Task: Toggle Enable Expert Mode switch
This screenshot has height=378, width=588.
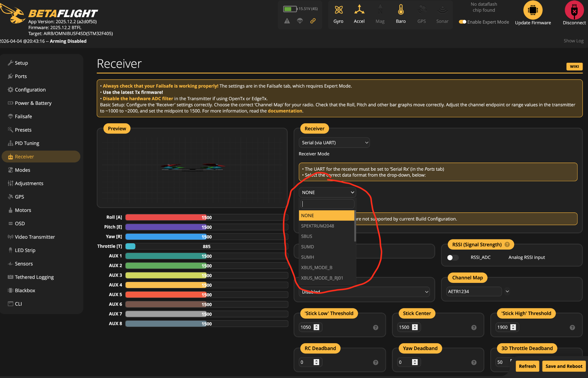Action: click(462, 22)
